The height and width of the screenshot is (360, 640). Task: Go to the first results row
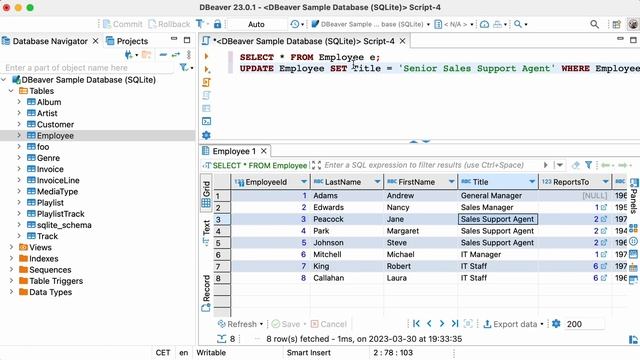point(416,324)
